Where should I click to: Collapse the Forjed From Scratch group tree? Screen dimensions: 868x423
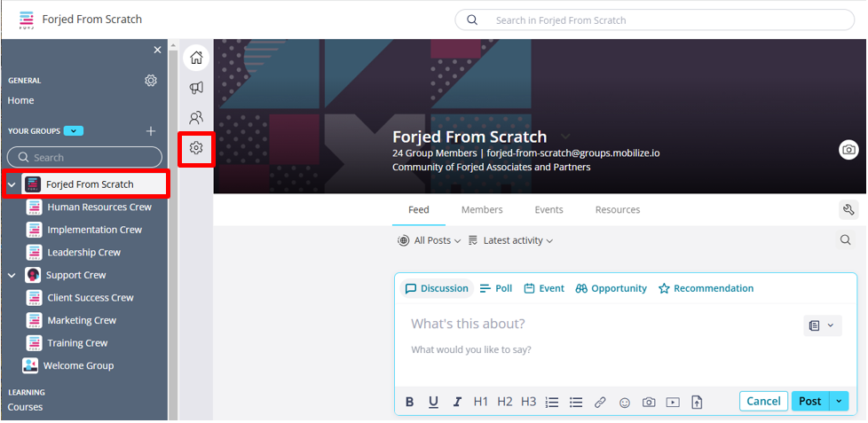pyautogui.click(x=12, y=184)
